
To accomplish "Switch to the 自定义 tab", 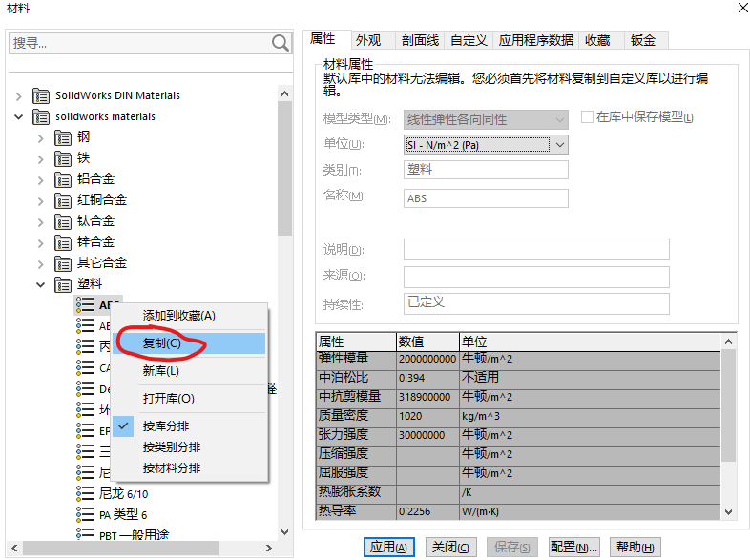I will point(469,41).
